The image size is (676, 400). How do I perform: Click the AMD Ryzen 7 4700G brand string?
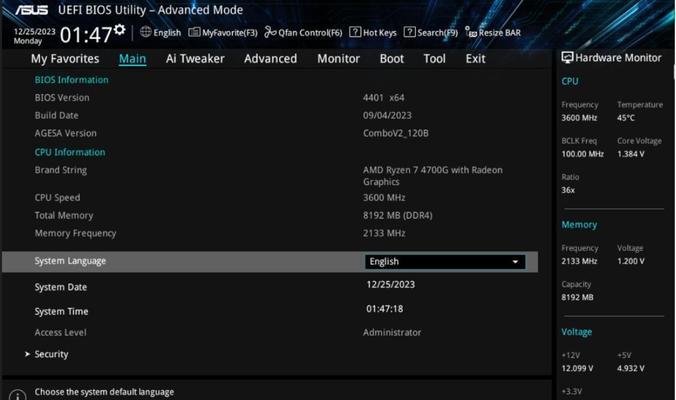point(433,176)
